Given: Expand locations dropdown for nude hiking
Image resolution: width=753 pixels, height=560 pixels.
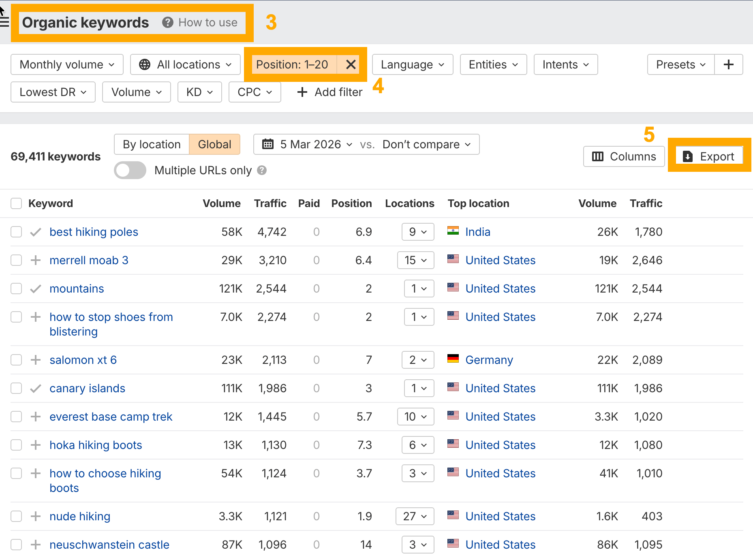Looking at the screenshot, I should (415, 516).
